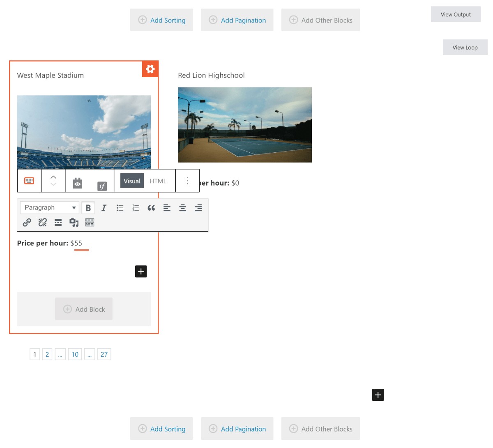The width and height of the screenshot is (493, 448).
Task: Align text center
Action: (x=183, y=208)
